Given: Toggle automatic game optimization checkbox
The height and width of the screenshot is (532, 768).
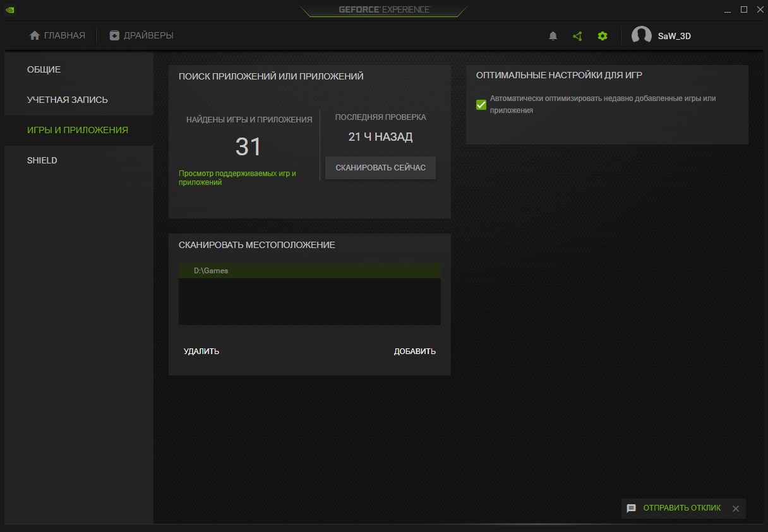Looking at the screenshot, I should click(x=481, y=105).
